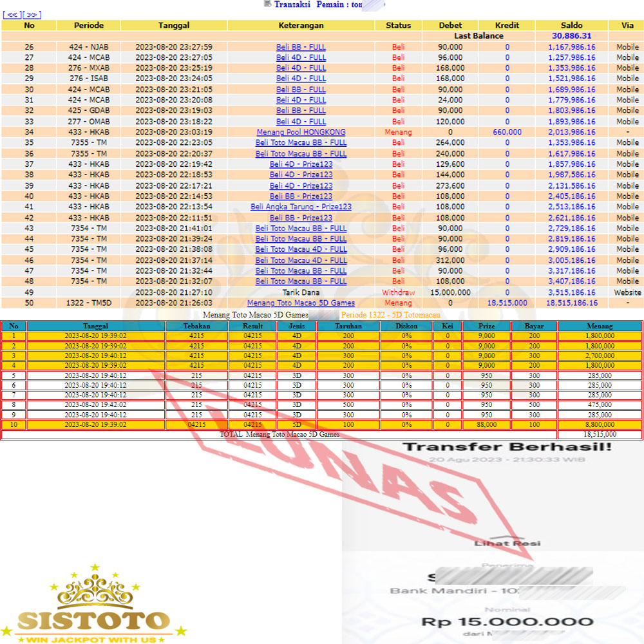644x644 pixels.
Task: Click the Transfer Berhasil! heading
Action: (507, 446)
